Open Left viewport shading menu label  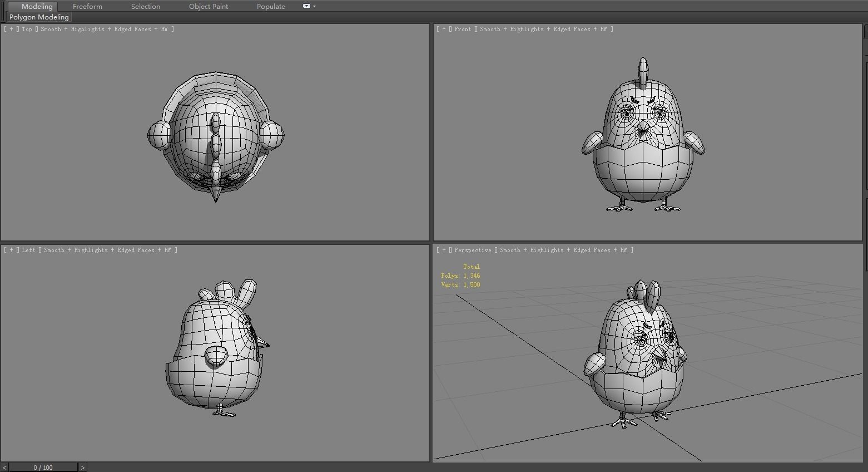[x=107, y=250]
